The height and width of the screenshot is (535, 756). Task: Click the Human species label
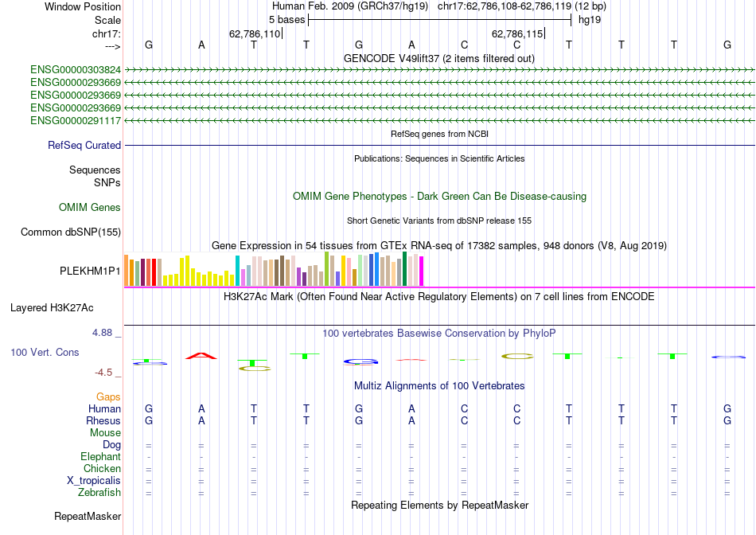pyautogui.click(x=104, y=408)
